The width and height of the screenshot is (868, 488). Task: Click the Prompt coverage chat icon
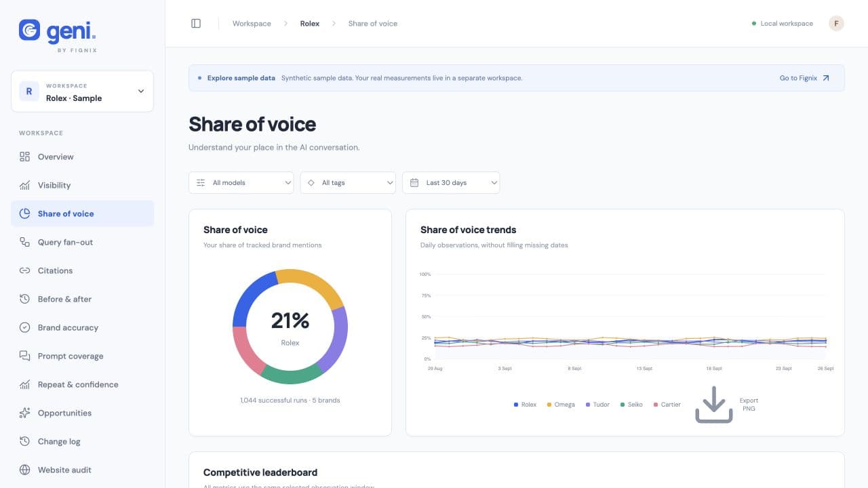pyautogui.click(x=24, y=356)
